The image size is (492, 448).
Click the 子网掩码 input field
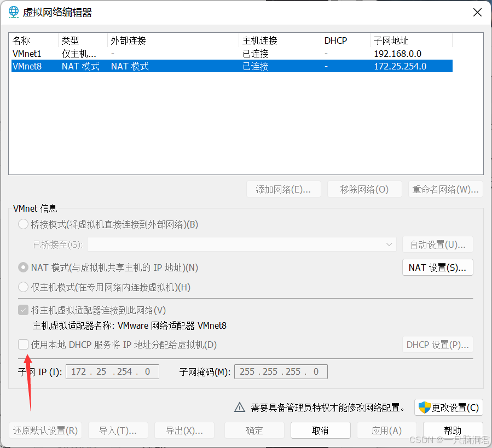coord(281,371)
